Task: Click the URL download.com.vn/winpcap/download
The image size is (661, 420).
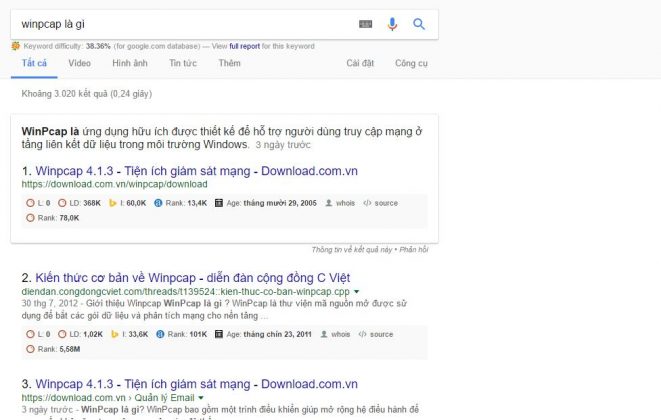Action: [x=114, y=184]
